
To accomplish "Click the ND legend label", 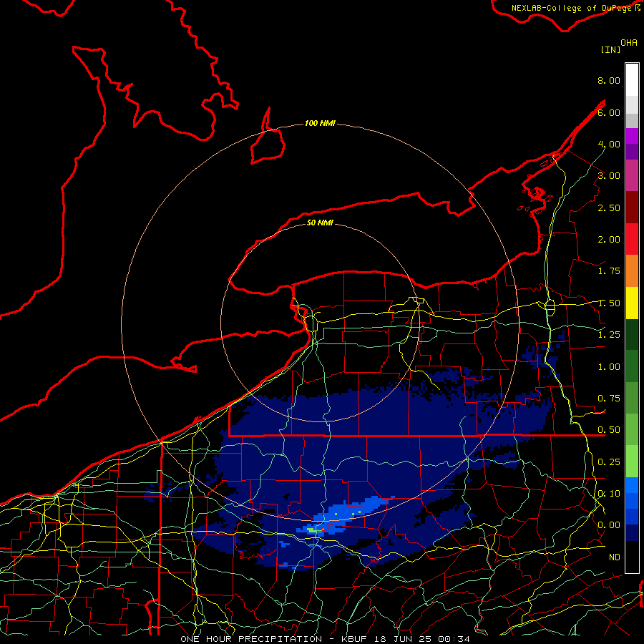I will coord(615,557).
